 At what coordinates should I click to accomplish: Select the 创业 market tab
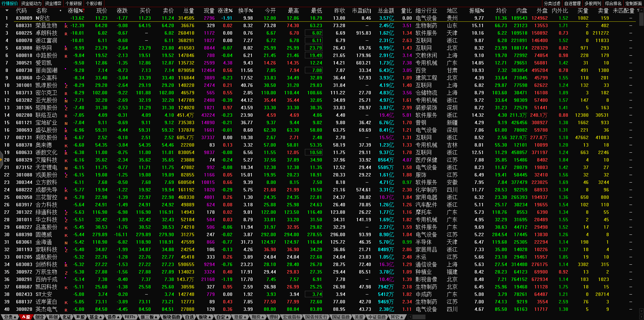point(40,317)
